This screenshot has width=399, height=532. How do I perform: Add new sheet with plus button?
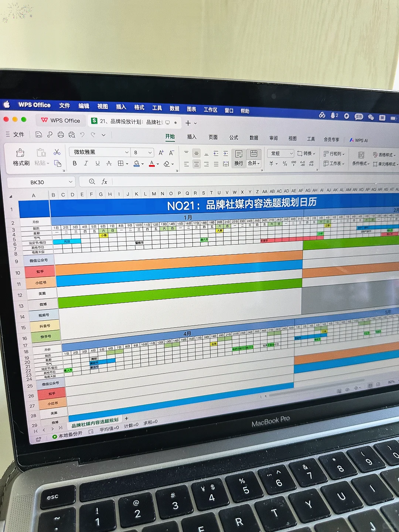pos(126,418)
